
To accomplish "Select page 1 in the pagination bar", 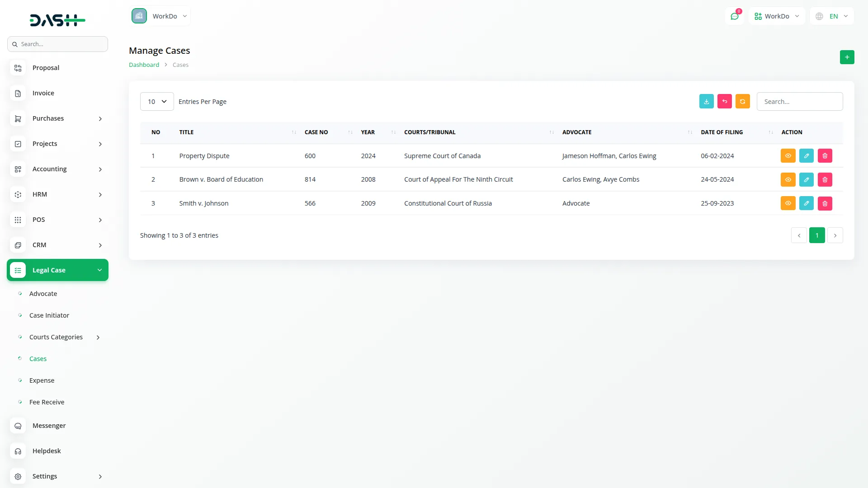I will (x=817, y=235).
